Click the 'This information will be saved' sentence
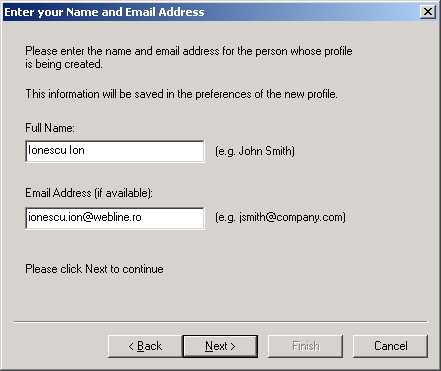This screenshot has width=441, height=371. (x=182, y=94)
